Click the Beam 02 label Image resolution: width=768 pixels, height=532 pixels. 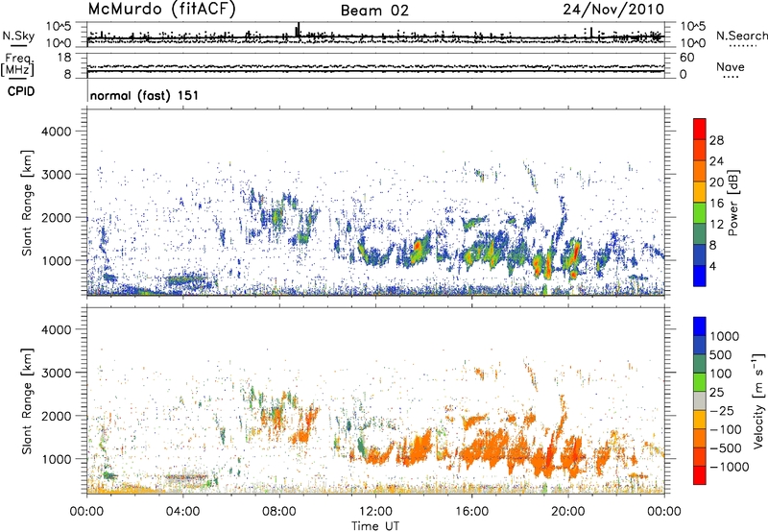374,11
